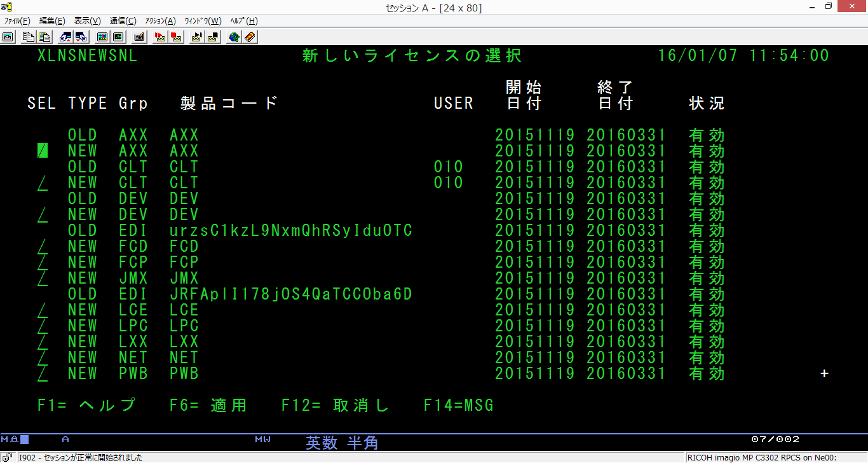The image size is (868, 463).
Task: Open the 通信(C) menu
Action: click(x=123, y=21)
